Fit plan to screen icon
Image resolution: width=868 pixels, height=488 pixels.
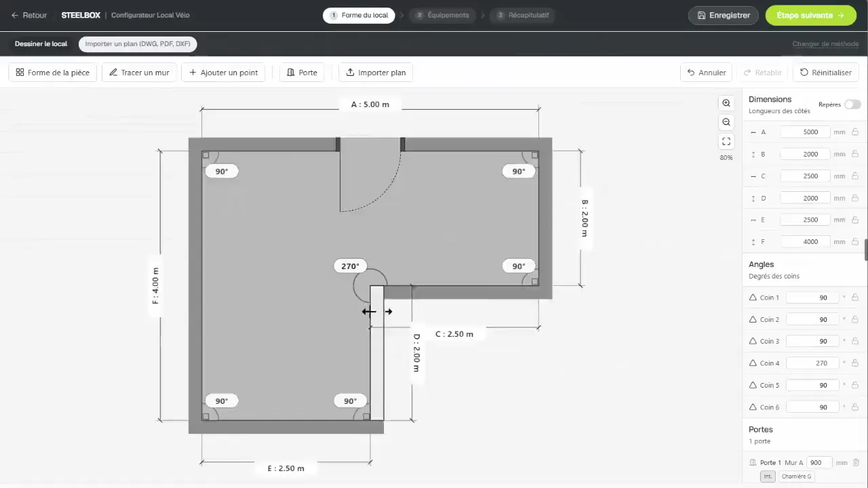pos(726,142)
